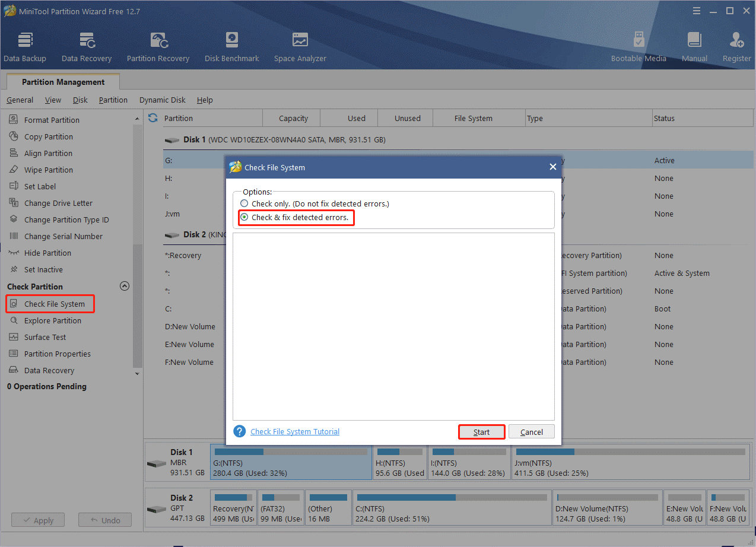Launch Partition Recovery wizard
Screen dimensions: 756x547
(158, 47)
